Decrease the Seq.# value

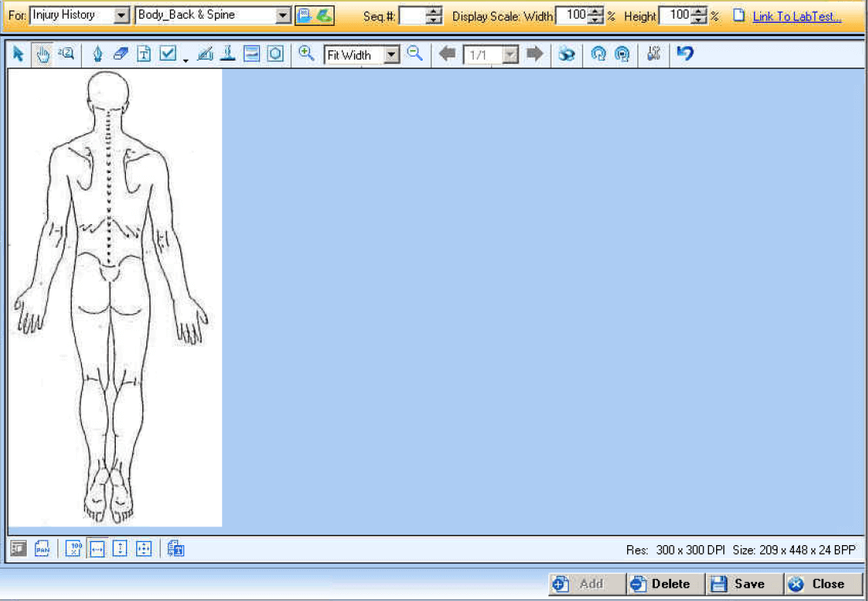click(436, 20)
